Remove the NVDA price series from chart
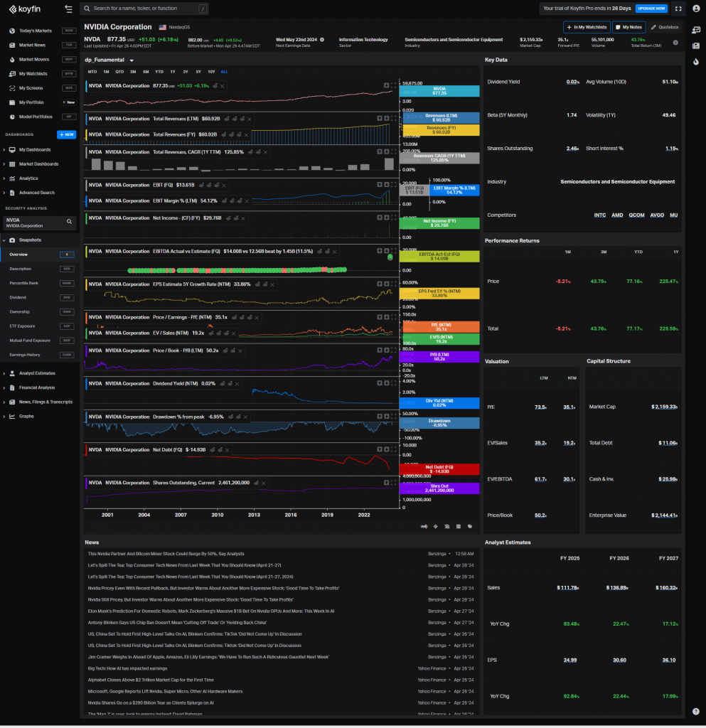This screenshot has height=728, width=706. pyautogui.click(x=223, y=86)
